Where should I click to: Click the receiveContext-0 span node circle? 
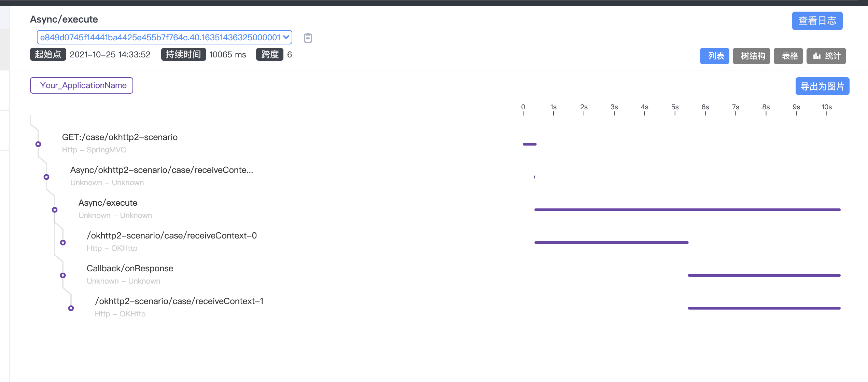click(63, 243)
